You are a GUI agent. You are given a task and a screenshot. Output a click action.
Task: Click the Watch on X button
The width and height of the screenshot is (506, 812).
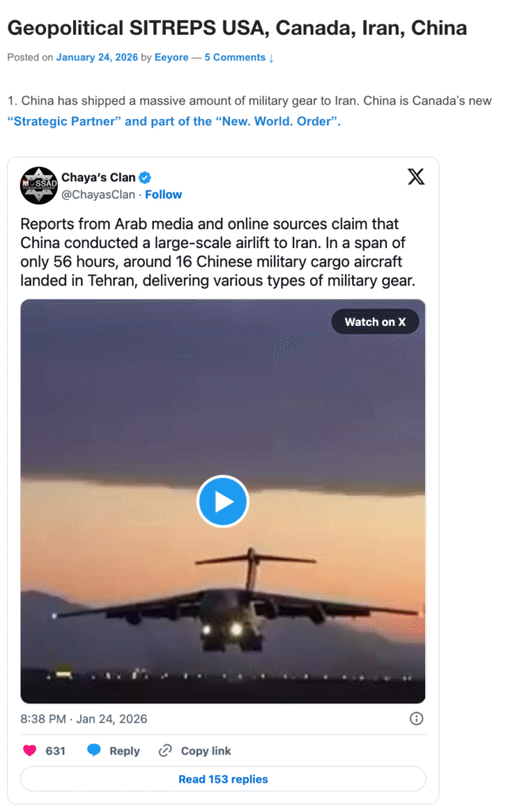coord(375,322)
